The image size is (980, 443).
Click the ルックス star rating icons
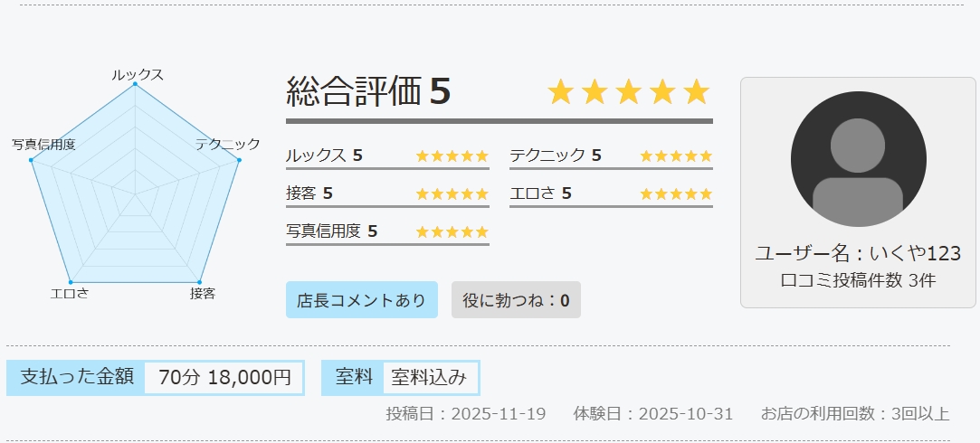452,156
